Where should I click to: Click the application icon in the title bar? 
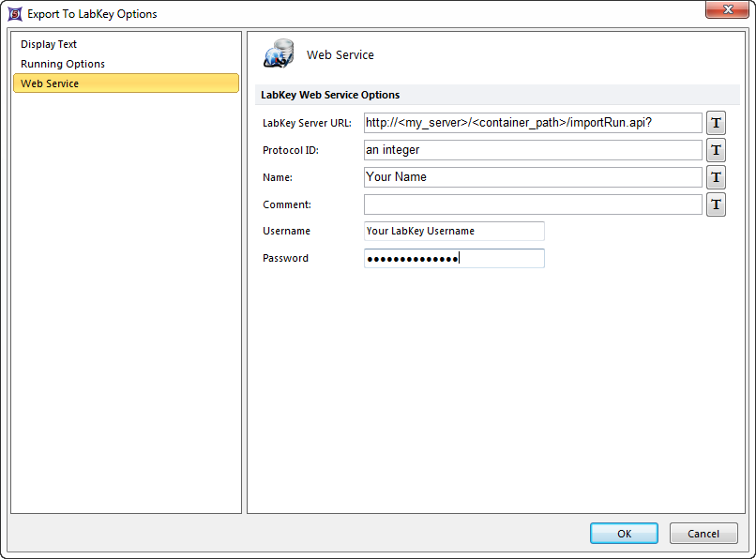click(x=14, y=14)
